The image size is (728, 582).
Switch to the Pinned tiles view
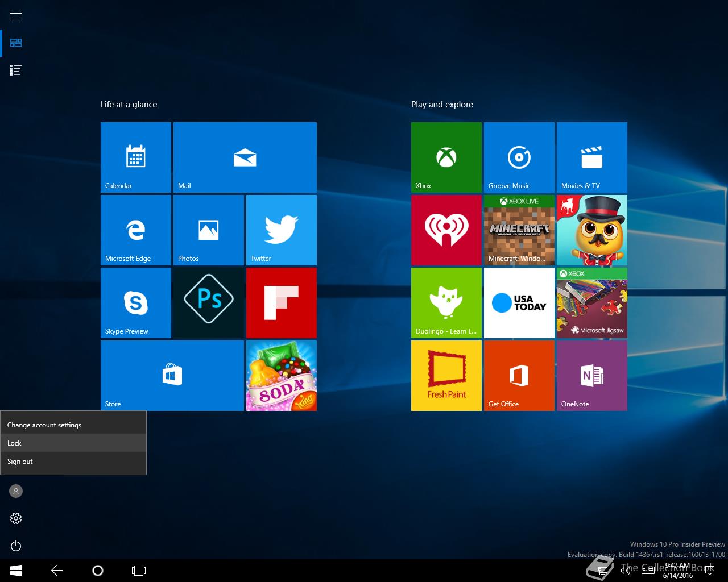pyautogui.click(x=16, y=43)
